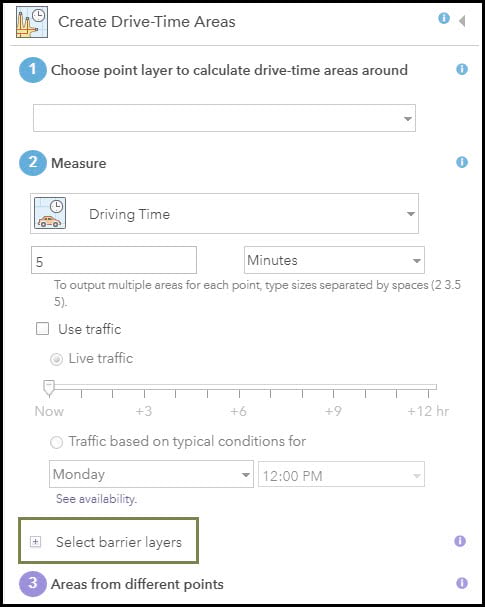Open the Minutes units dropdown
This screenshot has width=485, height=607.
334,260
